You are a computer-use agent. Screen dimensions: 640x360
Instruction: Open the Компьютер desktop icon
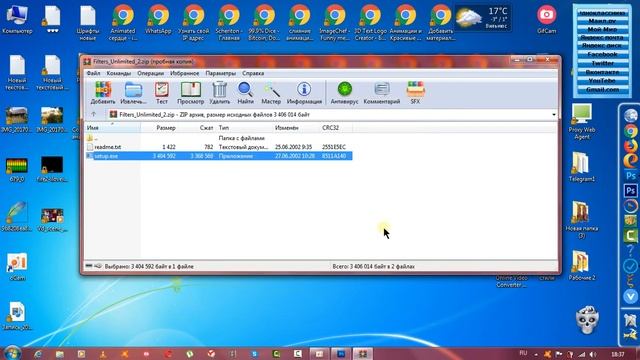(x=17, y=20)
